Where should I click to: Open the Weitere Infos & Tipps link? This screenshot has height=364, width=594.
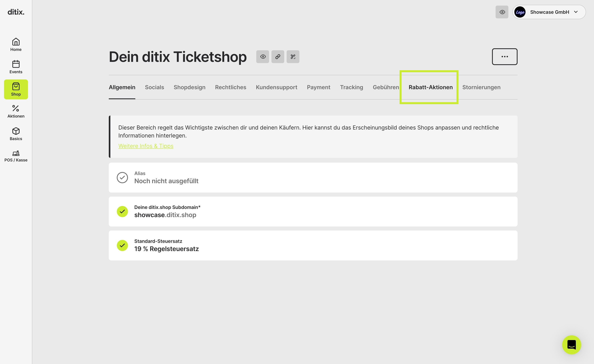coord(146,146)
